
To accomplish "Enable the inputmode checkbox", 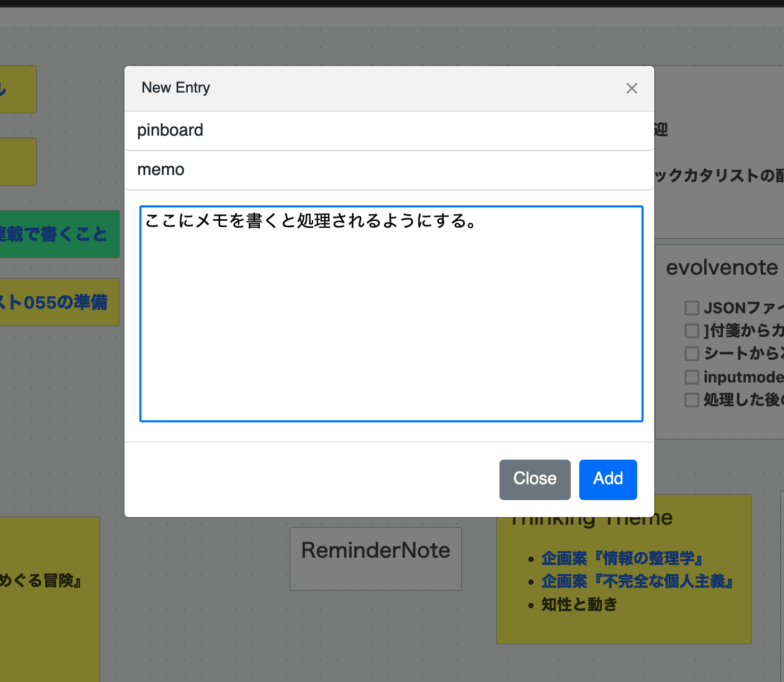I will (691, 377).
